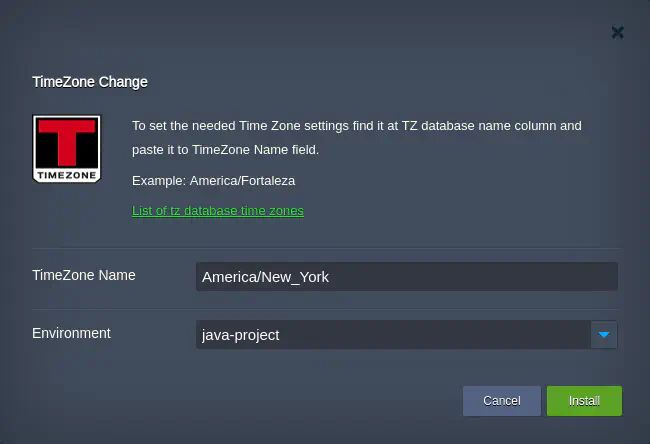Click the red TimeZone logo image
The height and width of the screenshot is (444, 650).
pyautogui.click(x=67, y=149)
